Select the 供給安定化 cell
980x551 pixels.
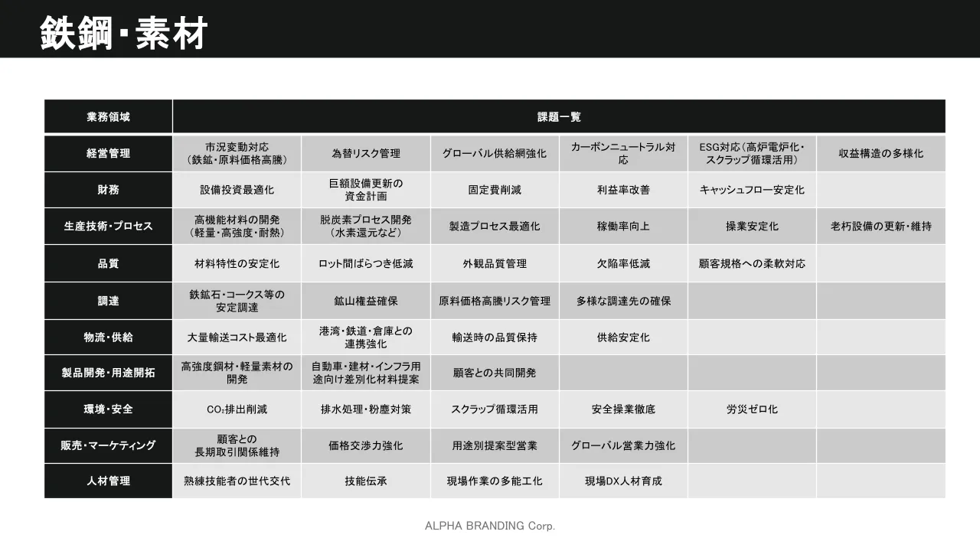623,337
